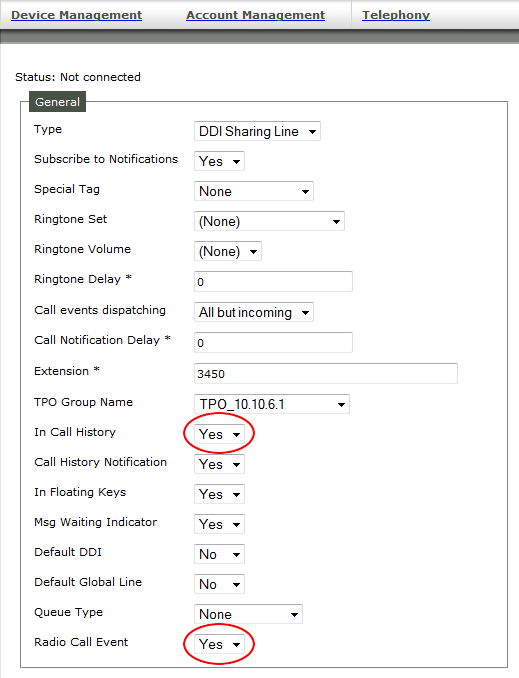This screenshot has width=519, height=678.
Task: Click the Subscribe to Notifications label
Action: tap(106, 159)
